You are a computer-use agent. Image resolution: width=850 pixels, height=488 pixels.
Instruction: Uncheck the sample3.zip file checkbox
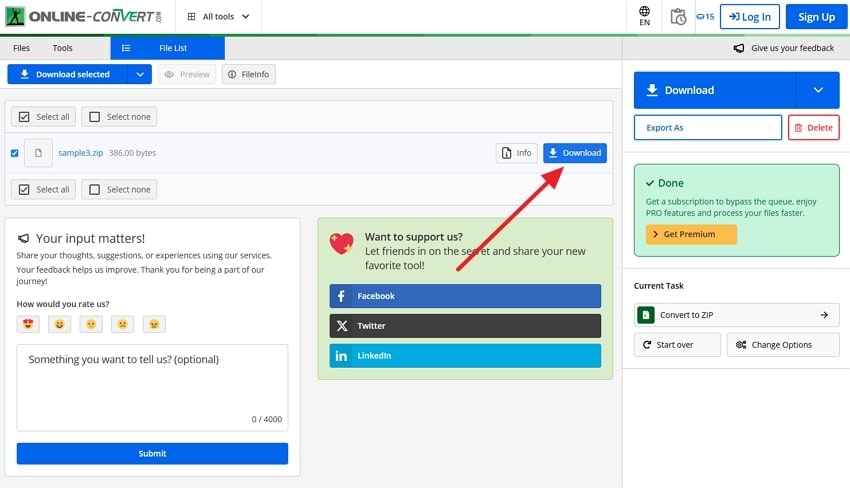coord(15,153)
